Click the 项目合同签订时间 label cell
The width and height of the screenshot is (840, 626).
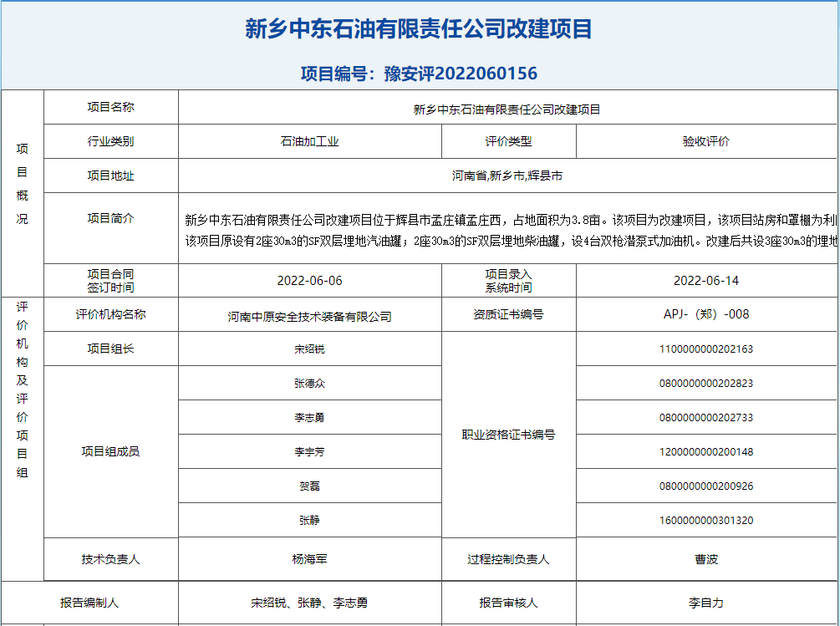[111, 281]
